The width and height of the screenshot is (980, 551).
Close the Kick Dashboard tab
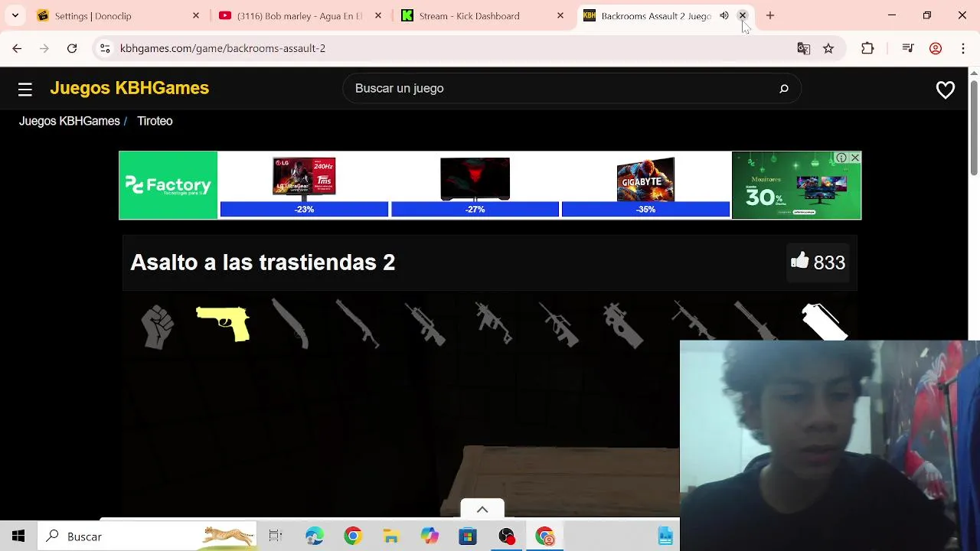point(560,15)
